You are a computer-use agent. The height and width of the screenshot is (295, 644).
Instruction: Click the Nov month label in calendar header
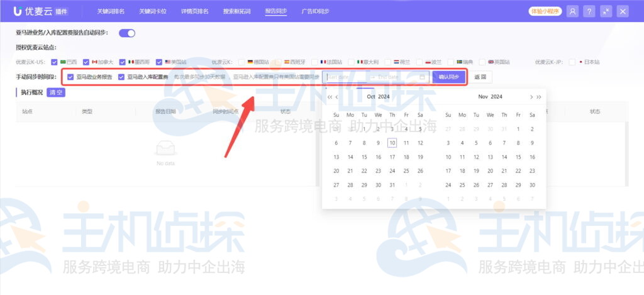point(483,97)
